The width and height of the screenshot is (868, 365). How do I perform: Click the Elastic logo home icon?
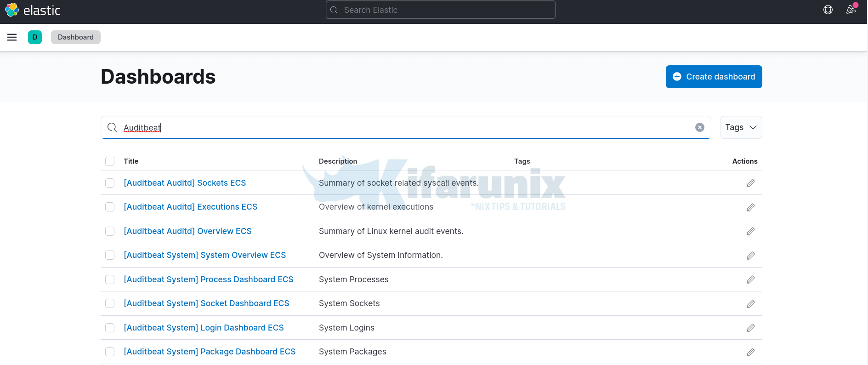[x=12, y=10]
